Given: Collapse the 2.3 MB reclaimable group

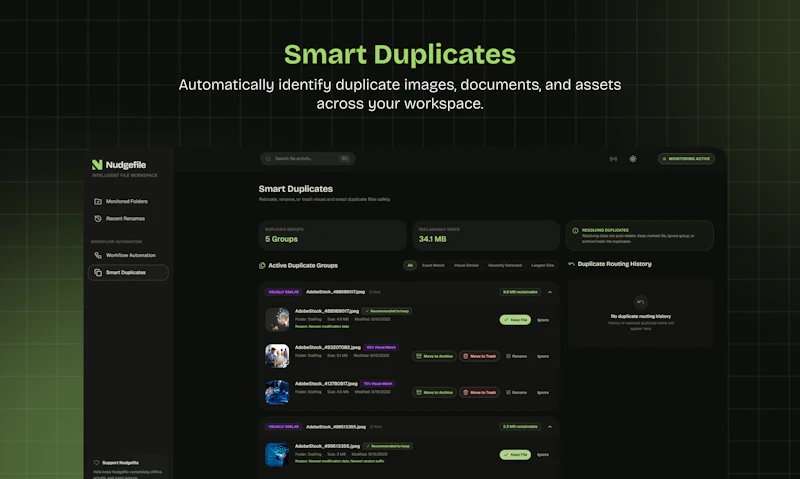Looking at the screenshot, I should click(549, 427).
